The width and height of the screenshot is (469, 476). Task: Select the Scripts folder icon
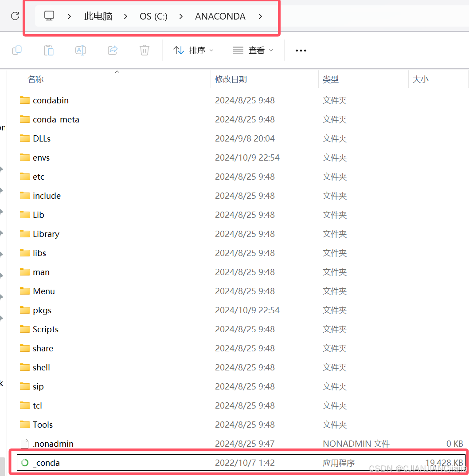pyautogui.click(x=24, y=329)
